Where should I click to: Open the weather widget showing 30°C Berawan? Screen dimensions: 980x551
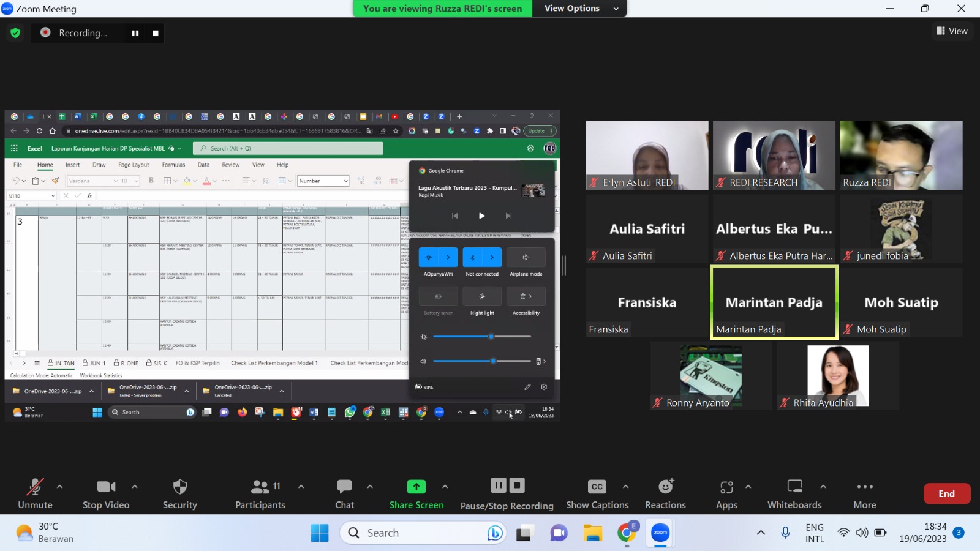point(45,533)
